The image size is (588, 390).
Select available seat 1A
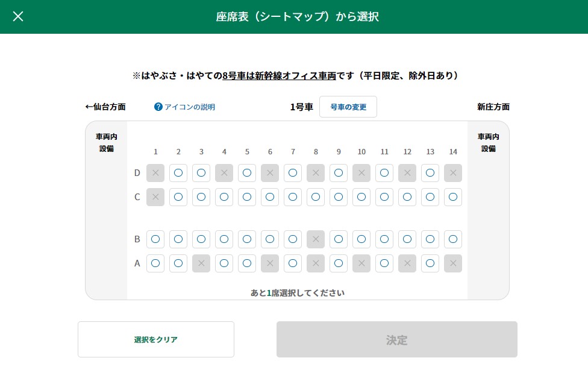point(155,263)
